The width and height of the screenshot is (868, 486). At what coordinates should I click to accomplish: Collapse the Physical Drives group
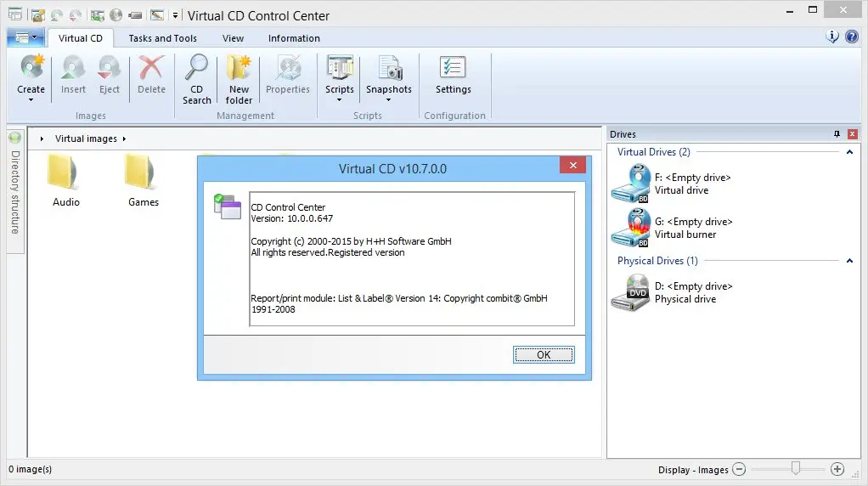tap(849, 261)
